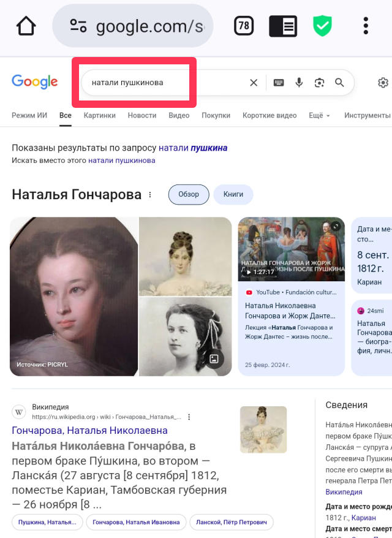Switch to Видео tab

pos(179,115)
